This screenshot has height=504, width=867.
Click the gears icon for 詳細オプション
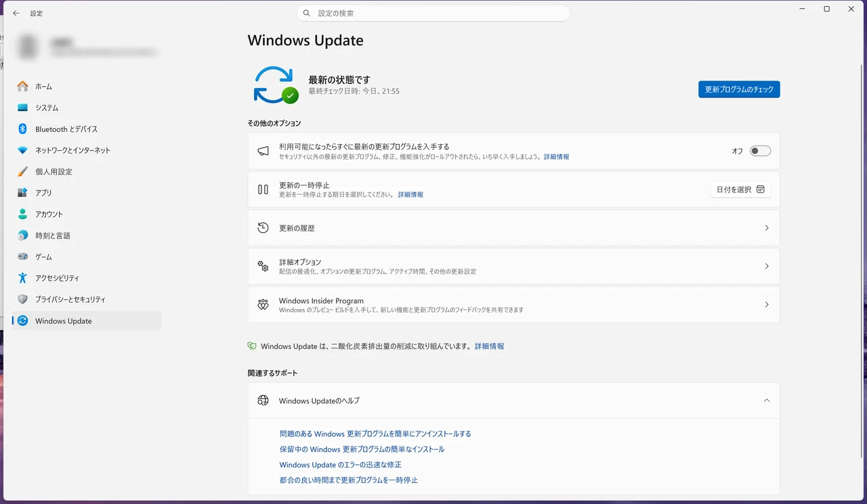click(x=263, y=266)
